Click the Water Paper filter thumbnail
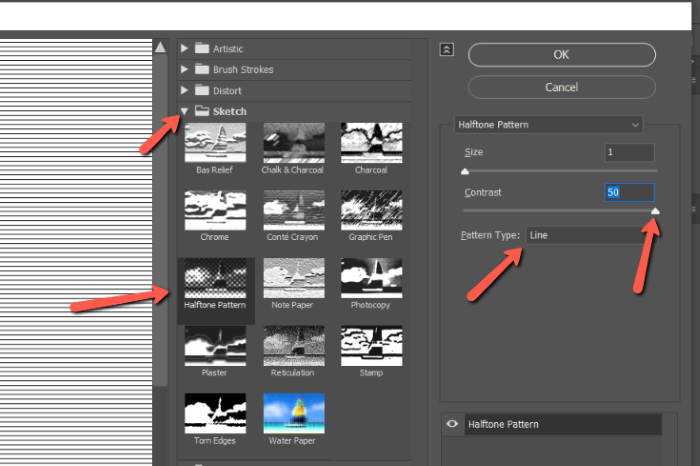Viewport: 700px width, 466px height. pyautogui.click(x=293, y=414)
